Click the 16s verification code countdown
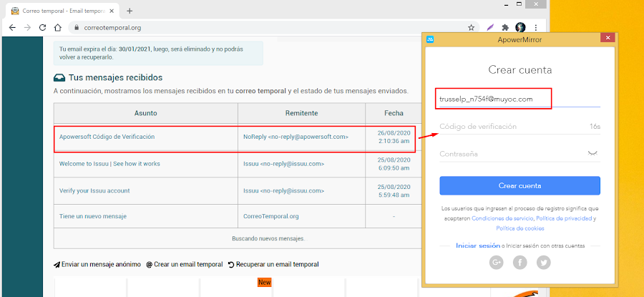The height and width of the screenshot is (297, 644). coord(595,127)
